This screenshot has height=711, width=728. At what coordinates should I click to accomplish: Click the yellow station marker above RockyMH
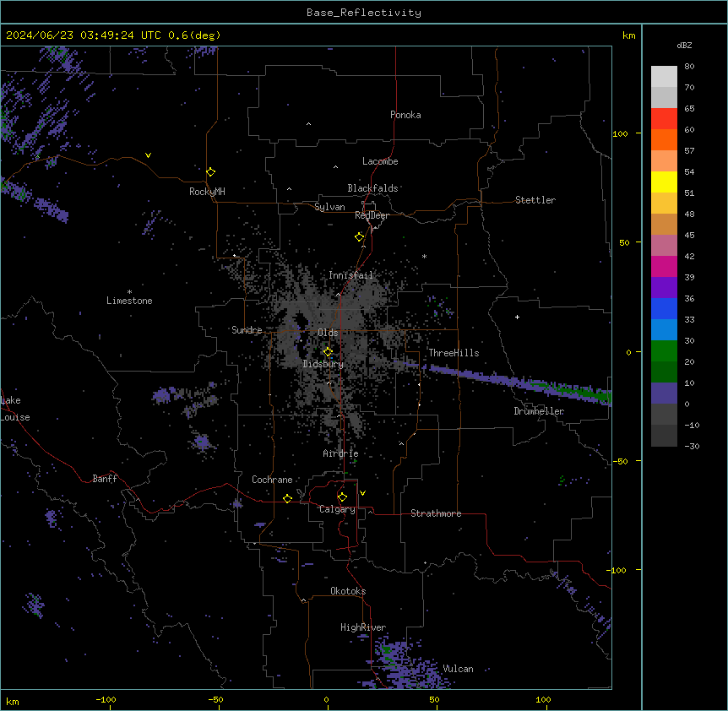210,171
